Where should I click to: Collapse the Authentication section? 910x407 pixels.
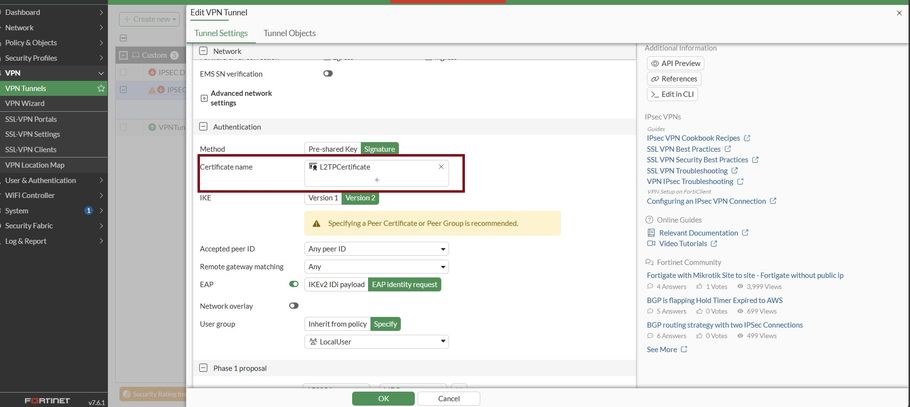[203, 127]
